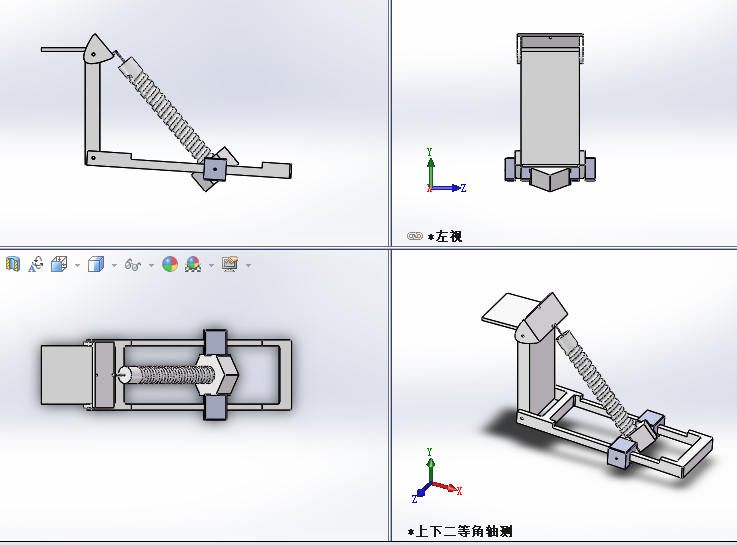Click the Display Style shaded cube icon

(96, 264)
